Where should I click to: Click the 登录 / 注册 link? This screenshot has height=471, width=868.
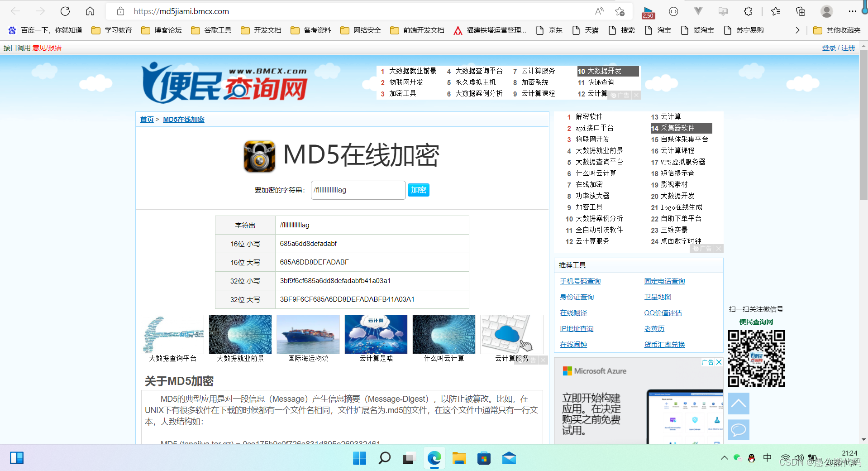tap(839, 48)
